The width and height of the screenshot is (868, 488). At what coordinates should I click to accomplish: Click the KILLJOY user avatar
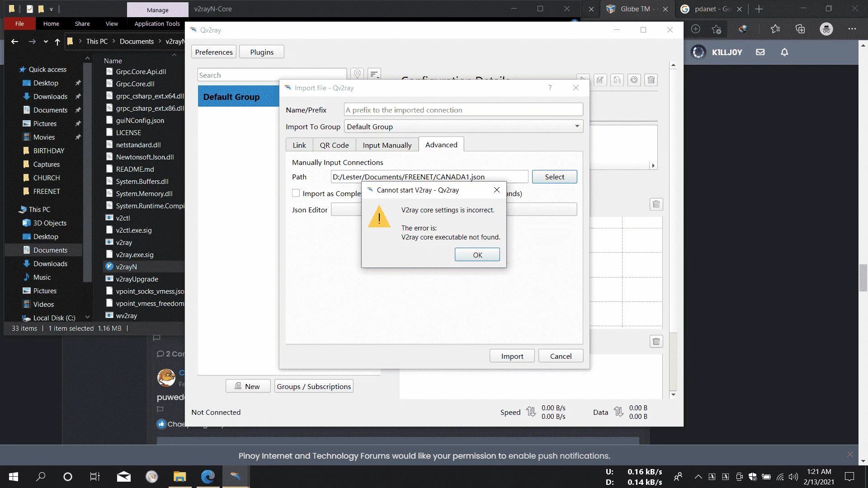698,52
